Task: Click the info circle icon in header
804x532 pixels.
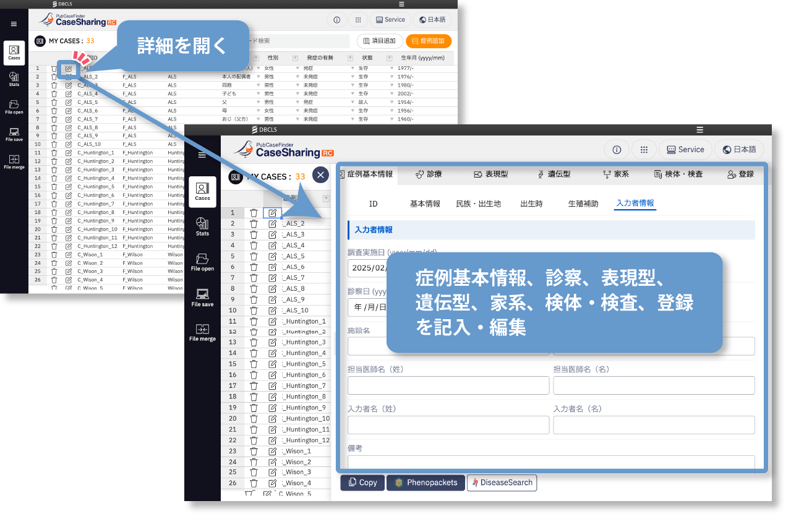Action: (x=617, y=150)
